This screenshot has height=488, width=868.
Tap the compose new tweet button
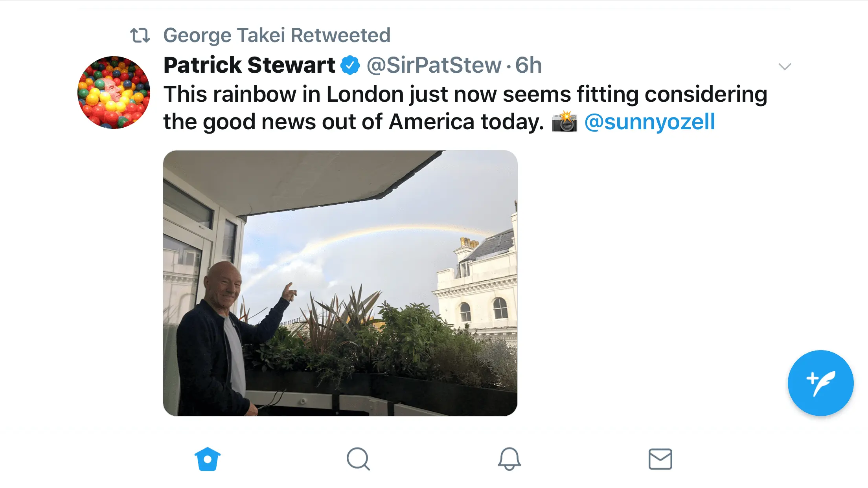820,383
